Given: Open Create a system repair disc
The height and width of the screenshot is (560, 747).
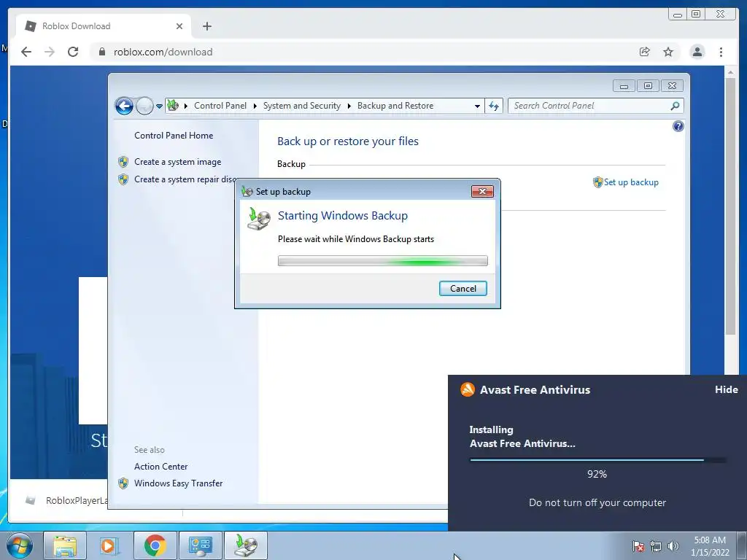Looking at the screenshot, I should click(x=185, y=179).
